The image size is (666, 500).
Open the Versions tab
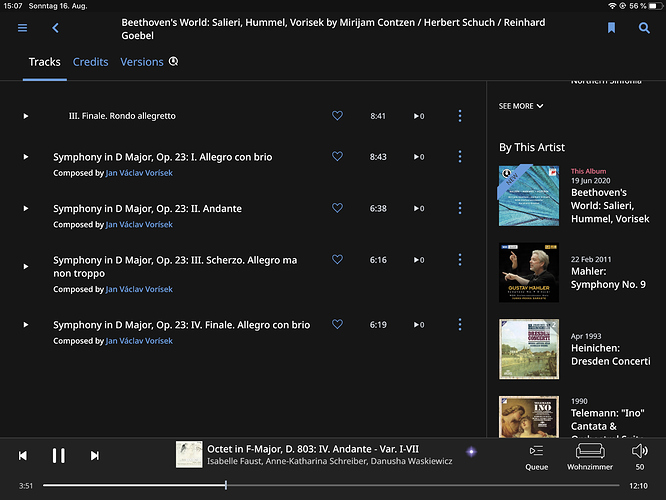tap(142, 62)
